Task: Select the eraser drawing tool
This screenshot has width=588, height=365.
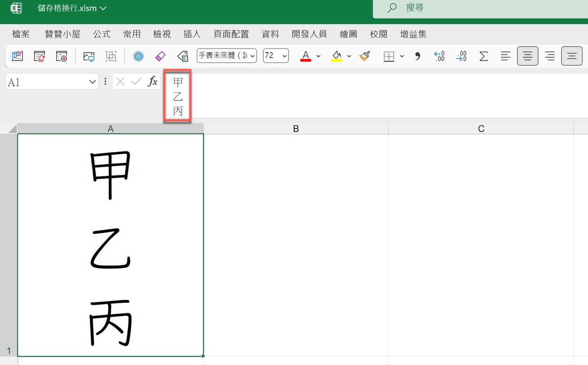Action: pos(160,56)
